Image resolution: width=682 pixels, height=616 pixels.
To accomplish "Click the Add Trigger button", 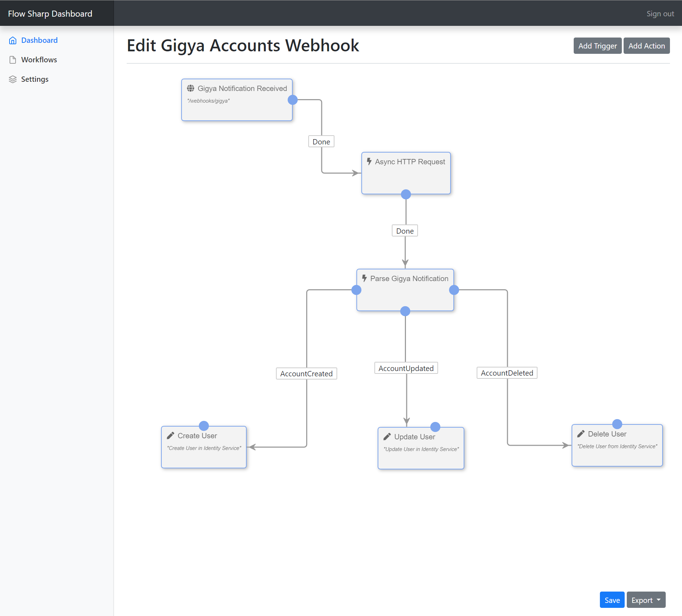I will coord(597,46).
